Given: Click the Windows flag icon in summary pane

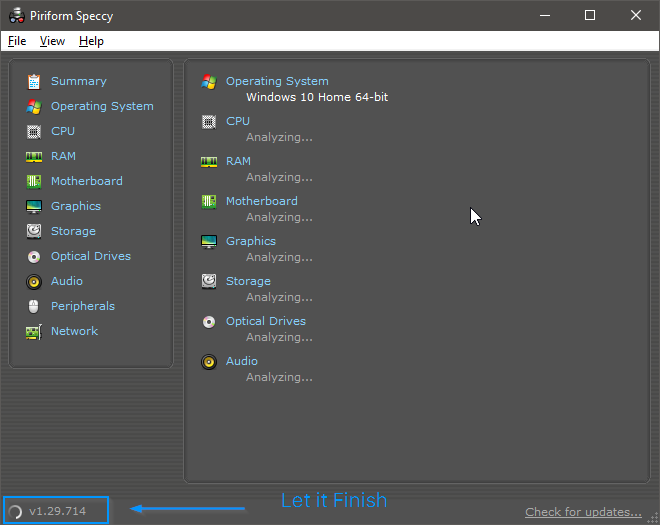Looking at the screenshot, I should click(209, 82).
